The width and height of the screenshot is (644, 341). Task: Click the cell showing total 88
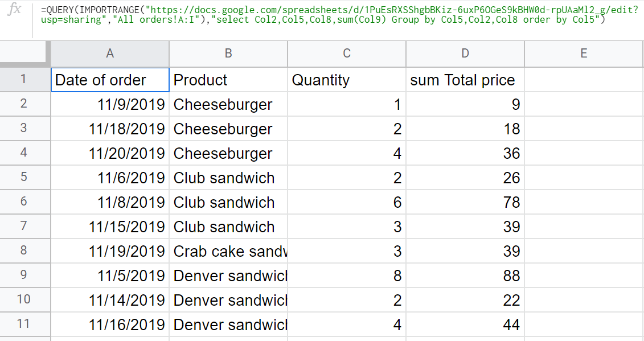[465, 276]
